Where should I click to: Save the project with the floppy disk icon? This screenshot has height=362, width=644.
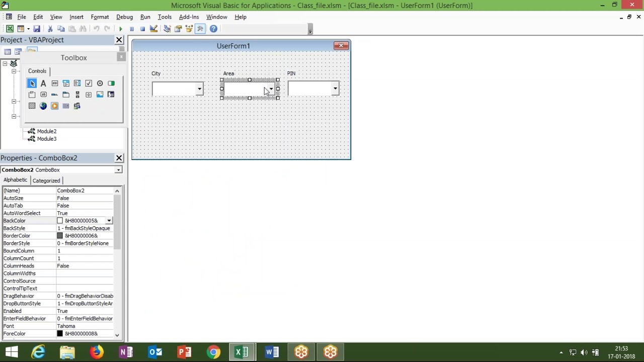(x=37, y=29)
